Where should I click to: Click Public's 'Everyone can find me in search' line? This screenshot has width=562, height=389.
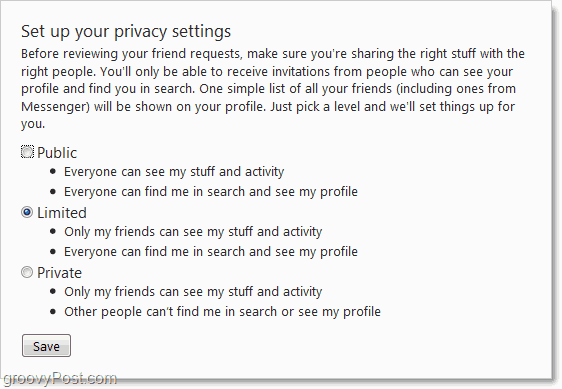pos(211,192)
